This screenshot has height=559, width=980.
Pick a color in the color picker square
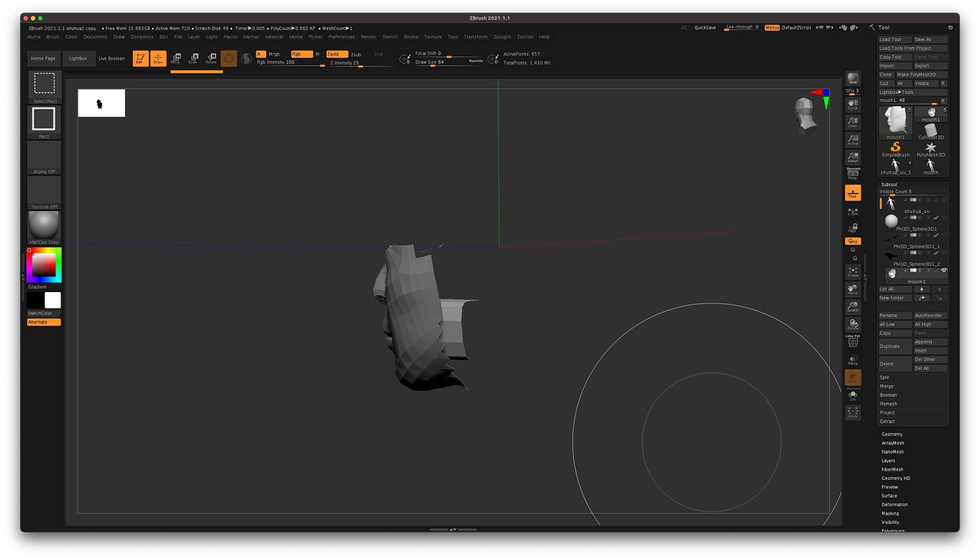[44, 266]
